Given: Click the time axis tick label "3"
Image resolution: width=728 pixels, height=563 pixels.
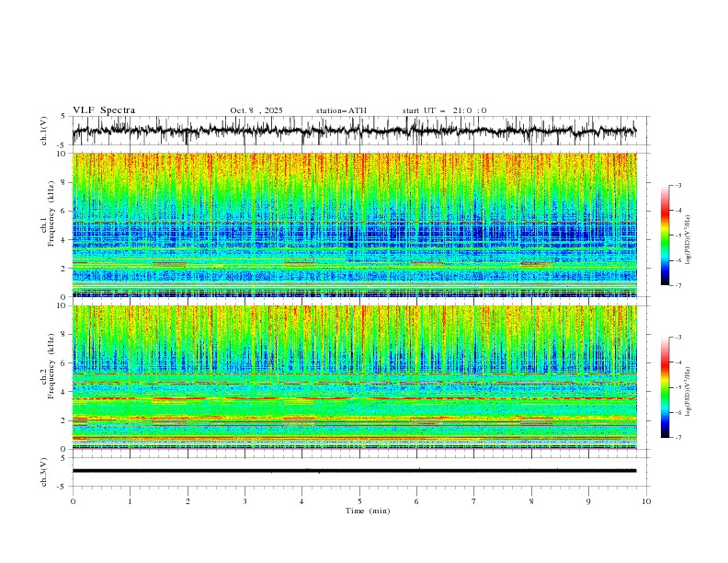Looking at the screenshot, I should click(245, 501).
